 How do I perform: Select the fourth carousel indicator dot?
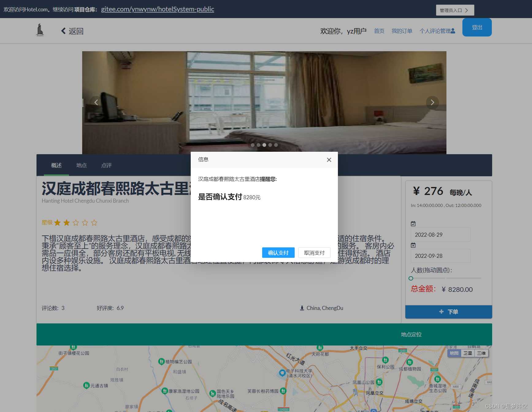pos(270,145)
